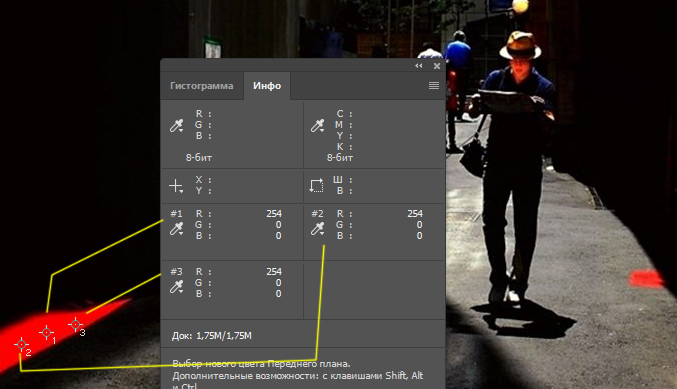This screenshot has height=389, width=677.
Task: Sample the red patch on the right pavement
Action: [x=646, y=278]
